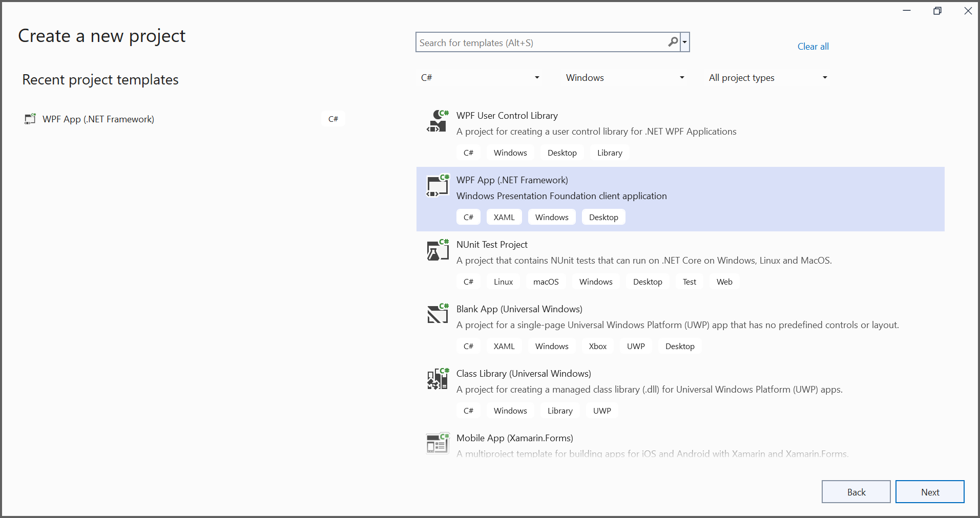Click C# tag beside recent WPF App
980x518 pixels.
point(333,119)
